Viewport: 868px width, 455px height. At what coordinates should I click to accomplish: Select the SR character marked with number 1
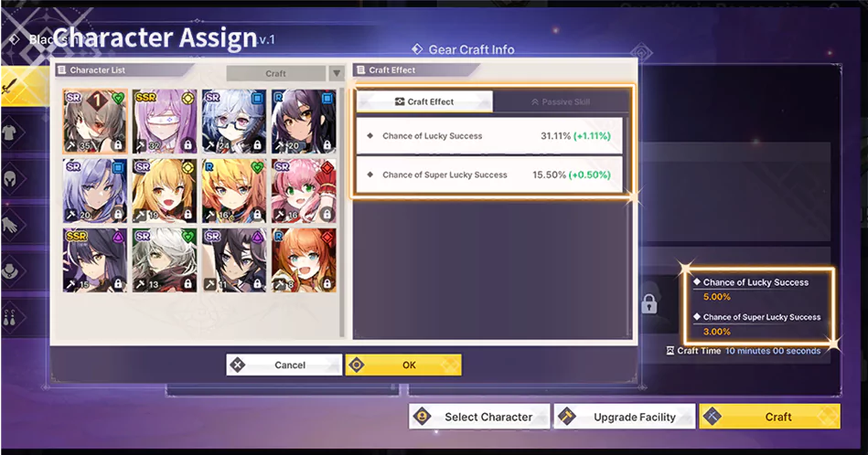tap(95, 122)
